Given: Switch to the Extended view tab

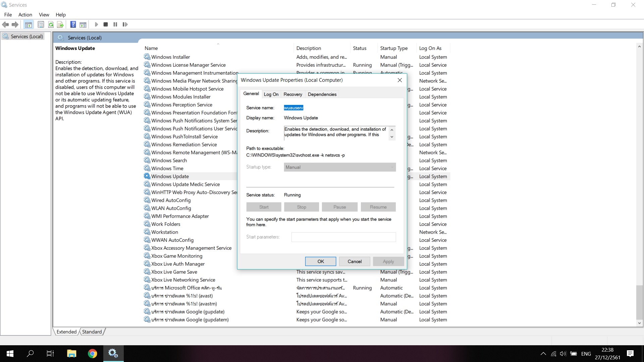Looking at the screenshot, I should (x=66, y=332).
